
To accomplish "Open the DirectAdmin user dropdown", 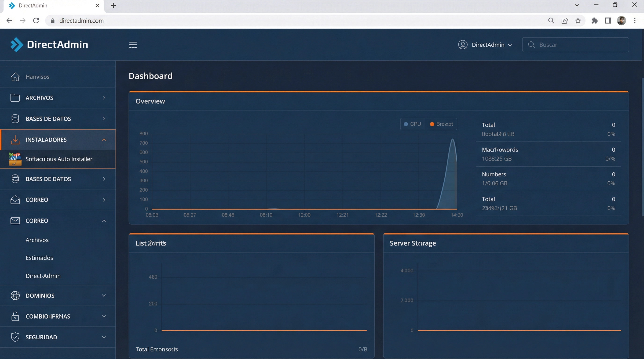I will coord(485,45).
